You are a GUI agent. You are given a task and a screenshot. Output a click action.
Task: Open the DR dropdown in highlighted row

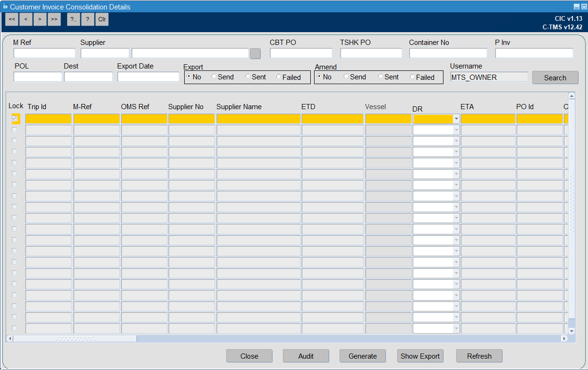coord(456,119)
